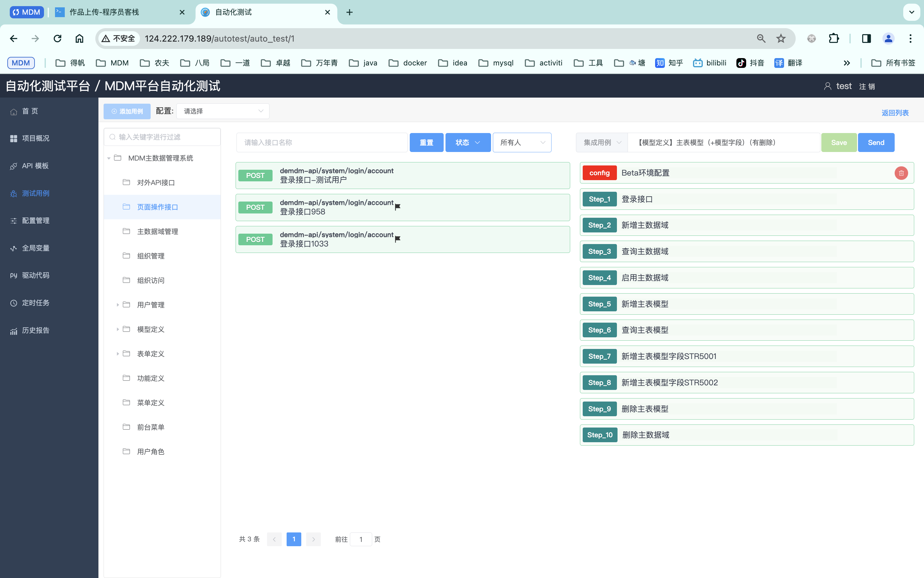Open the 状态 dropdown button
Viewport: 924px width, 578px height.
tap(468, 143)
